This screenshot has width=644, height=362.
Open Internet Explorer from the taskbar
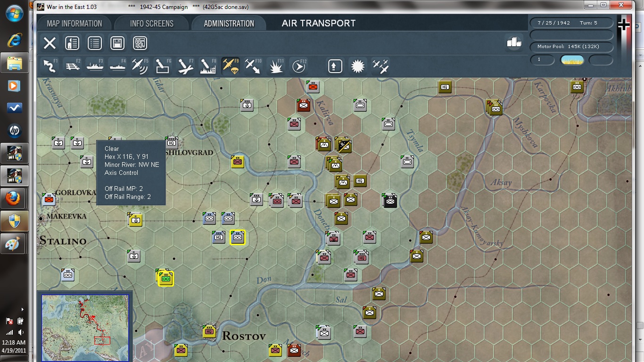click(14, 41)
